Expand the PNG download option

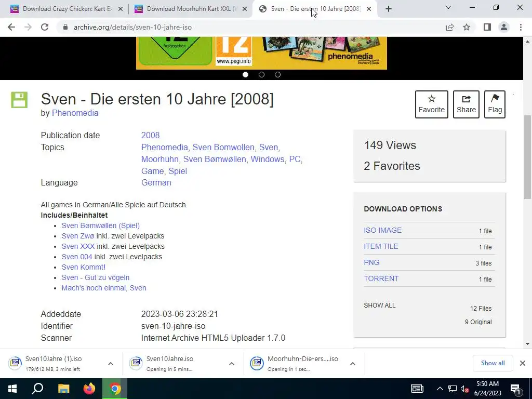[371, 262]
